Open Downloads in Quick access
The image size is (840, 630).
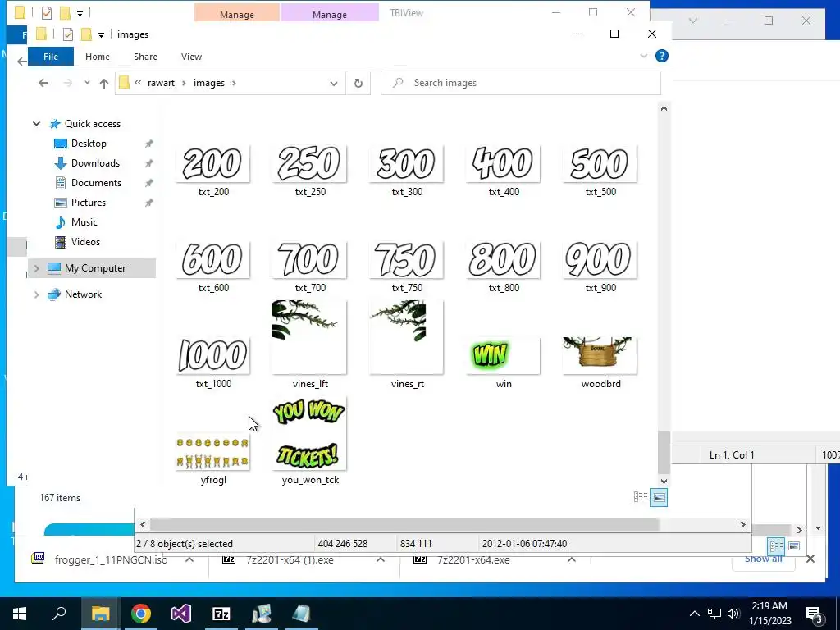tap(95, 163)
